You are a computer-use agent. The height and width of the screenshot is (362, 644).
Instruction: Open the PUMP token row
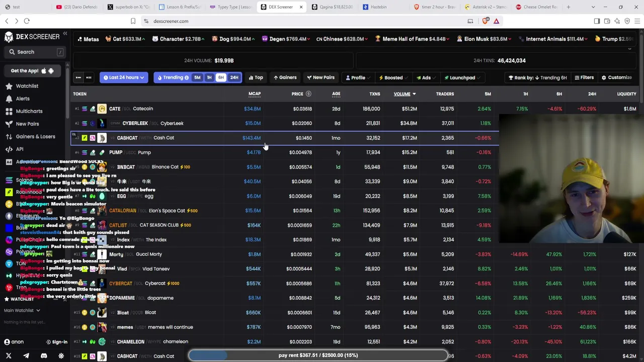click(285, 152)
